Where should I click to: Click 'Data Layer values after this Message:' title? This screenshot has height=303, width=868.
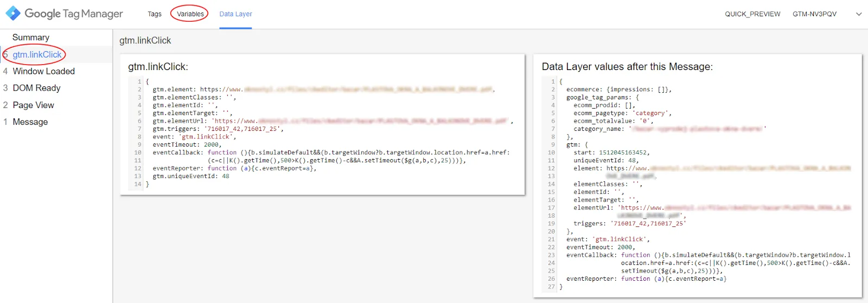tap(627, 67)
